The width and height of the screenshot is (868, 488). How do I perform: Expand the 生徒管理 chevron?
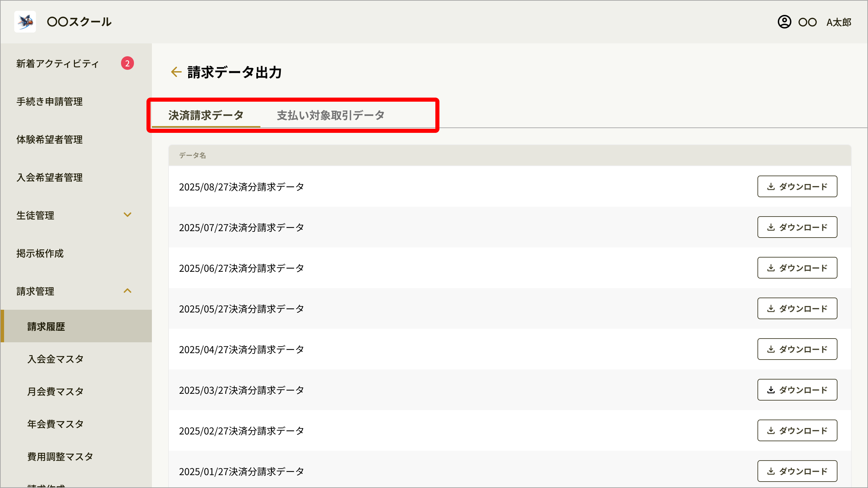(127, 215)
